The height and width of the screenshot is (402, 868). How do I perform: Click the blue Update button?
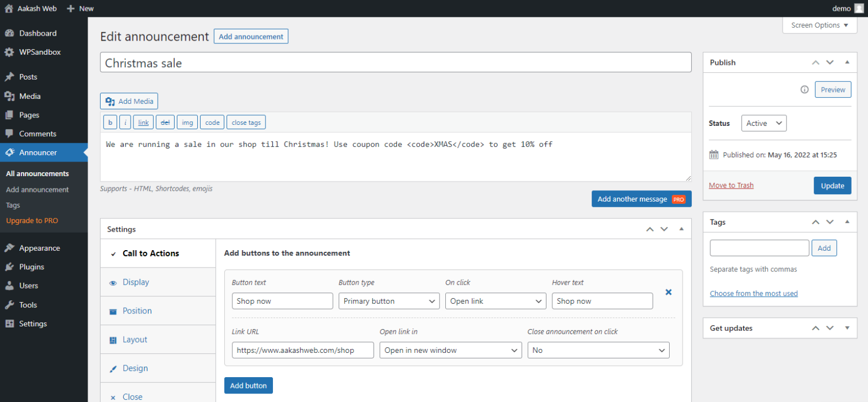(832, 186)
